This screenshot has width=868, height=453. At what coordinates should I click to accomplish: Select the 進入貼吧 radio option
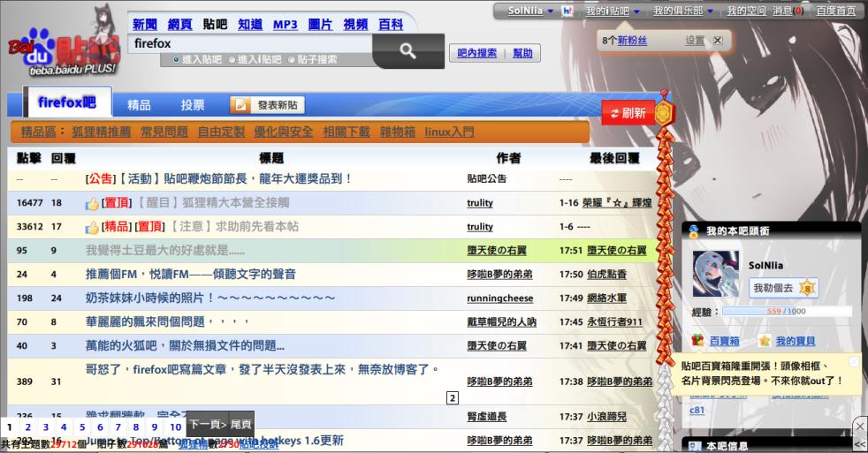pyautogui.click(x=176, y=60)
